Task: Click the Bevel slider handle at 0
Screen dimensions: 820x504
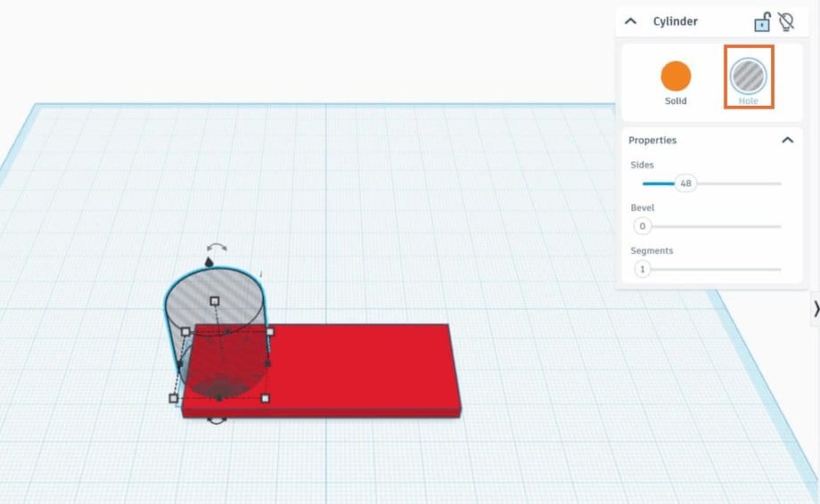Action: pos(643,226)
